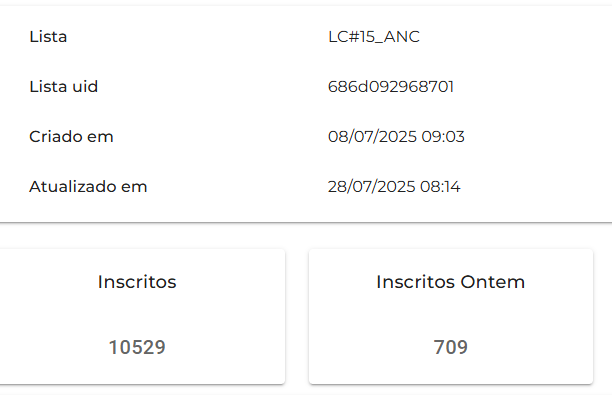
Task: Click yesterday's subscriber count 709
Action: (450, 347)
